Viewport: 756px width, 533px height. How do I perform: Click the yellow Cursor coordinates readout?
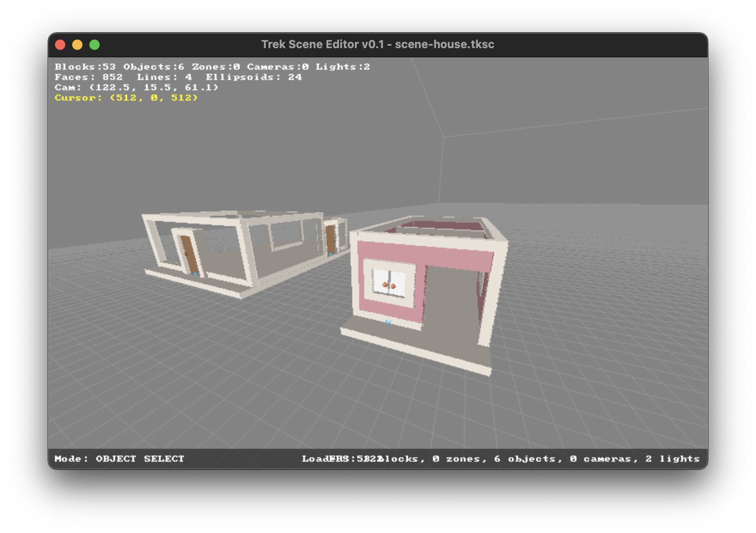coord(126,98)
